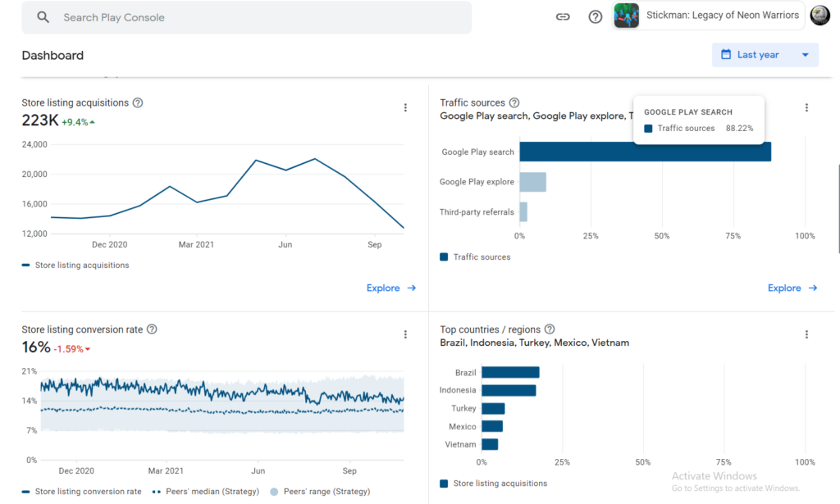This screenshot has height=504, width=840.
Task: Expand the Last year date range dropdown
Action: pos(765,55)
